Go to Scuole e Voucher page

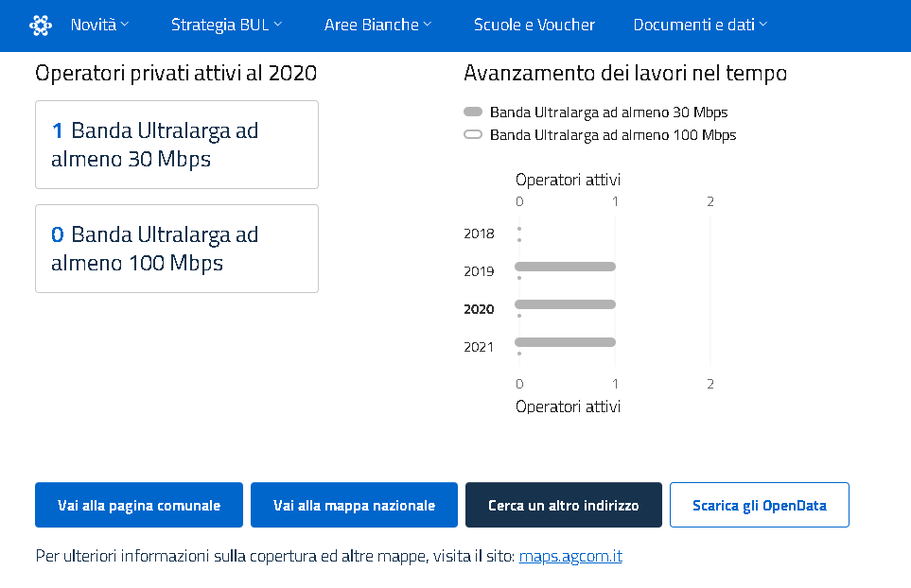click(x=534, y=26)
